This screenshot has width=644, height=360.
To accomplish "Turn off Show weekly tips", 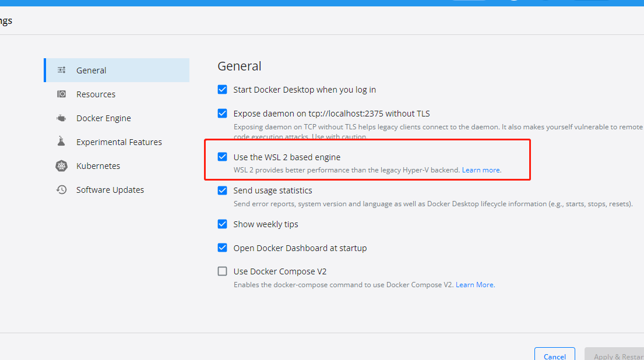I will click(222, 224).
